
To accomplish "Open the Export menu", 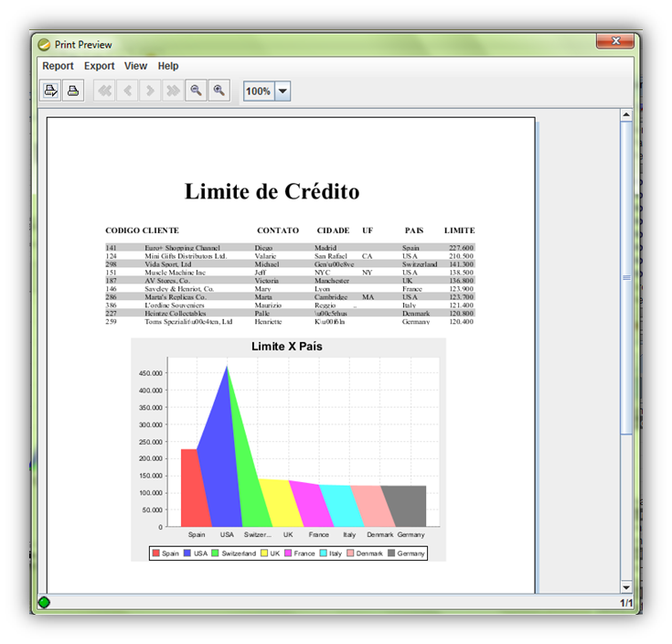I will pos(100,66).
